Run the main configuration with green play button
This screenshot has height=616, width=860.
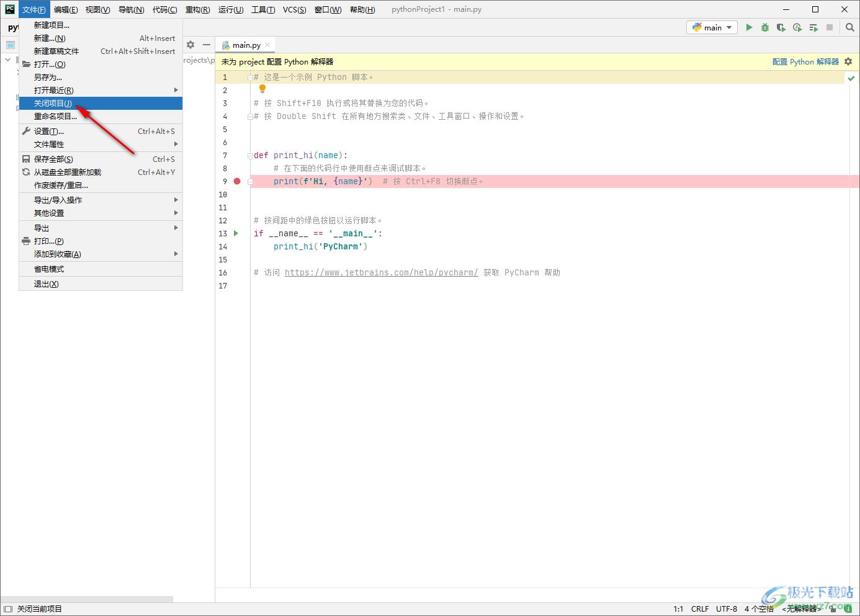point(749,27)
